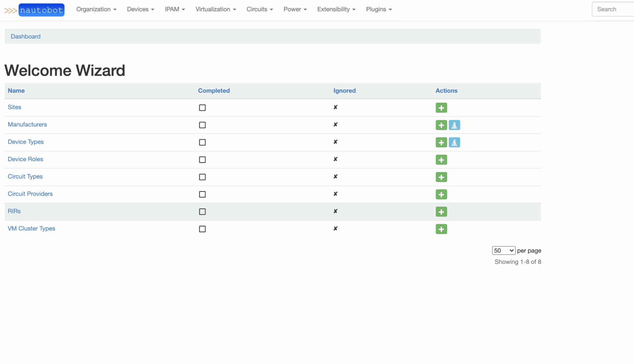Click the Welcome Wizard heading
The height and width of the screenshot is (364, 634).
click(x=65, y=70)
